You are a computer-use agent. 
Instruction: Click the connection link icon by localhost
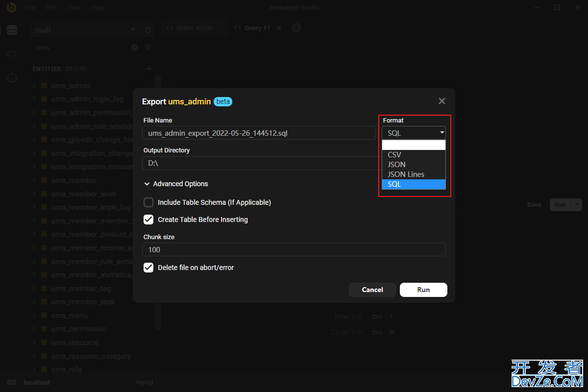pyautogui.click(x=12, y=382)
